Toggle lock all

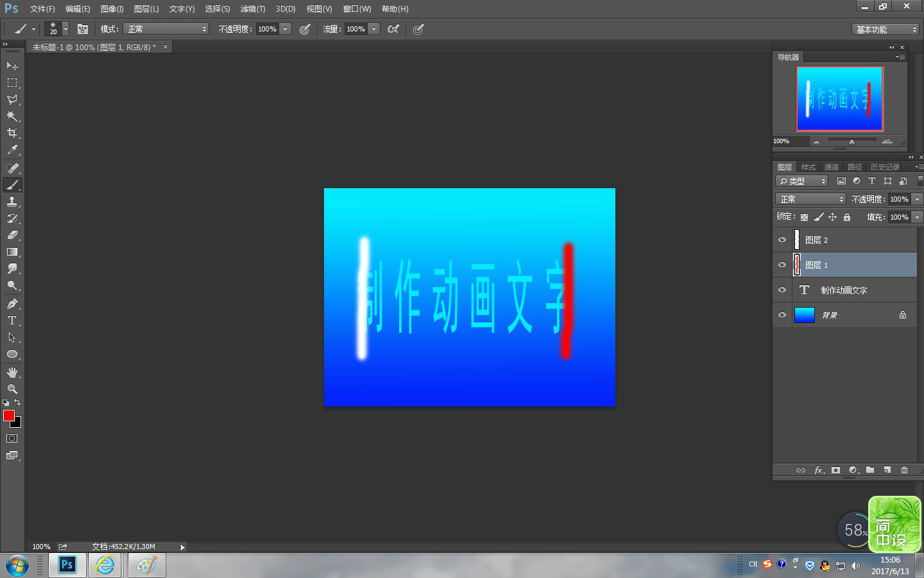(x=847, y=217)
